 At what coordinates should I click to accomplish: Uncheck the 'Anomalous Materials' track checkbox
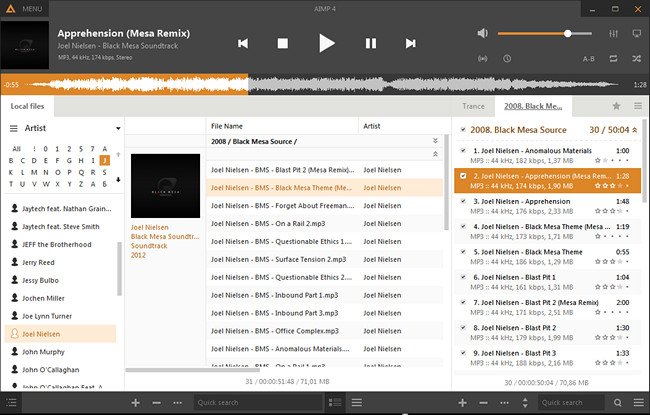(462, 151)
